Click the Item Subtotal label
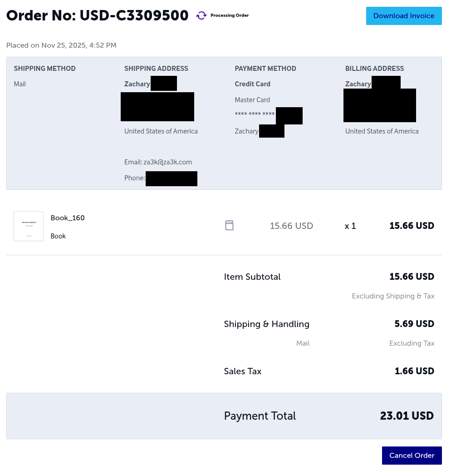Viewport: 451px width, 476px height. tap(252, 277)
